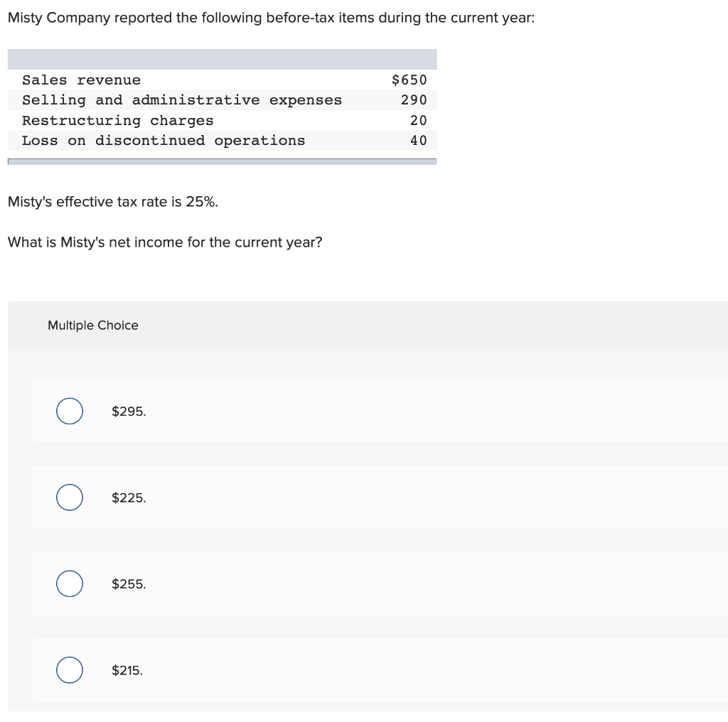728x722 pixels.
Task: Select the Selling and administrative expenses label
Action: [x=182, y=100]
